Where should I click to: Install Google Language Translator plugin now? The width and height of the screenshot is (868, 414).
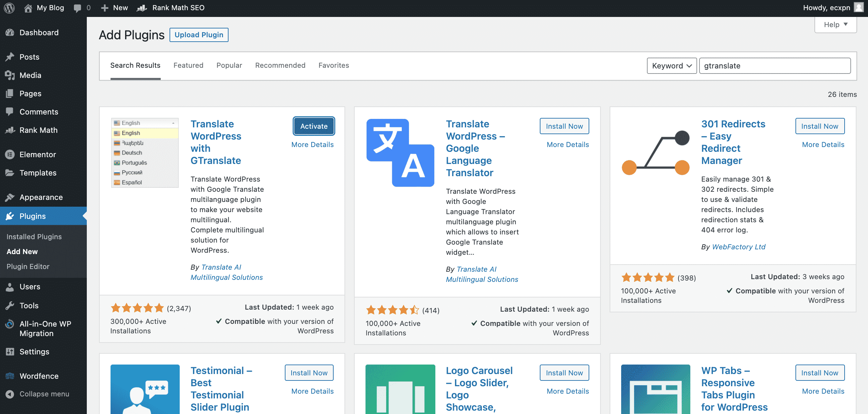click(565, 126)
